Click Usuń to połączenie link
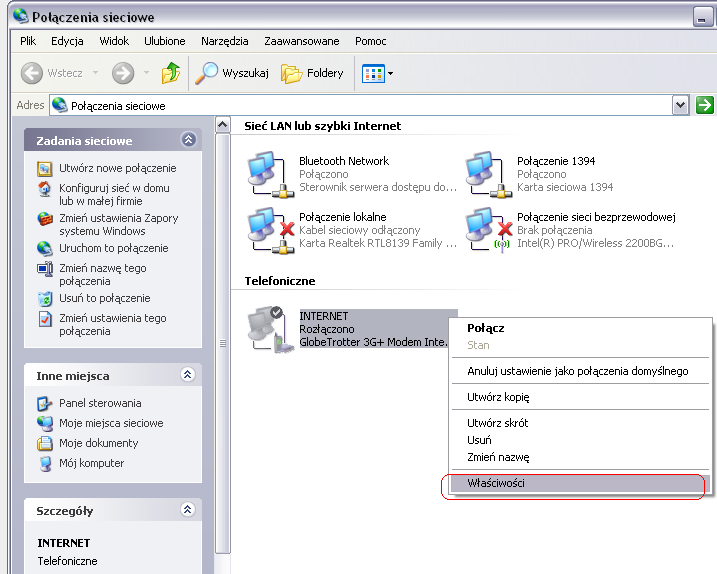The image size is (717, 574). [105, 298]
